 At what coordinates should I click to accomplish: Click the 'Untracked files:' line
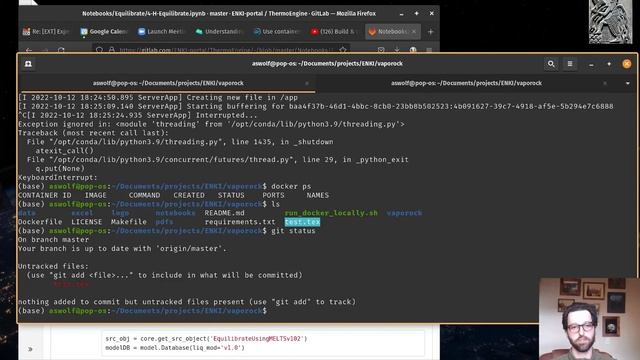coord(53,267)
